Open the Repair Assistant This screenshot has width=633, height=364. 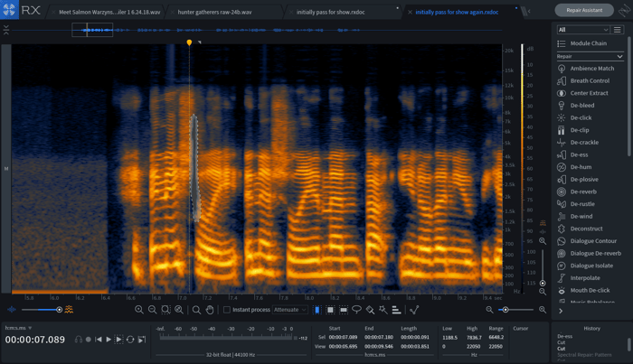tap(584, 10)
